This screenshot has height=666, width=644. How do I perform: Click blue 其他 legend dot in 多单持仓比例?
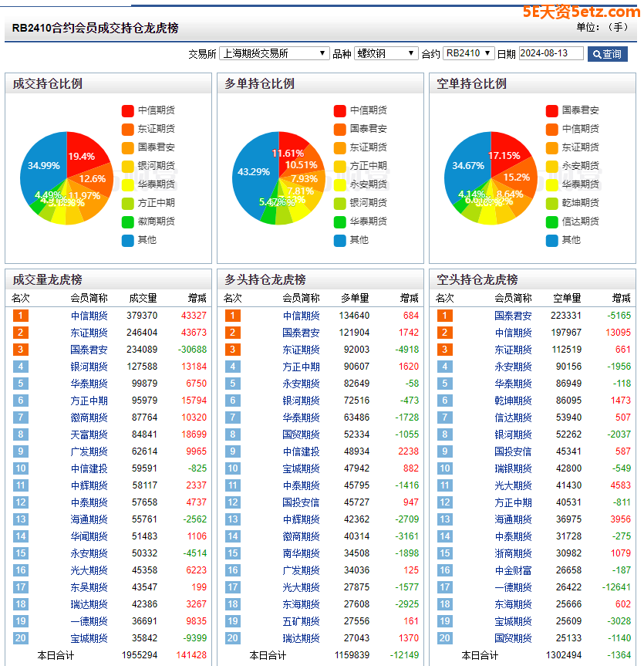click(340, 240)
